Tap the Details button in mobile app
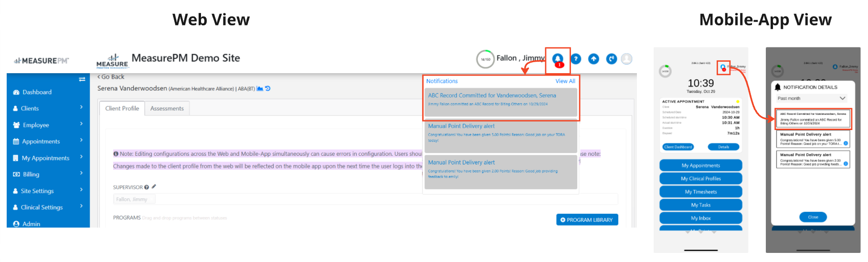This screenshot has width=868, height=262. [x=723, y=147]
